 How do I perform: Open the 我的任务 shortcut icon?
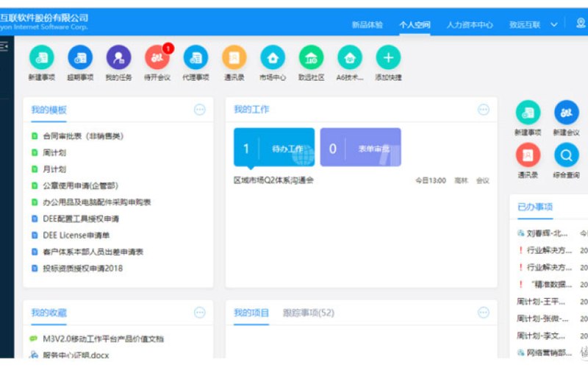(x=118, y=57)
